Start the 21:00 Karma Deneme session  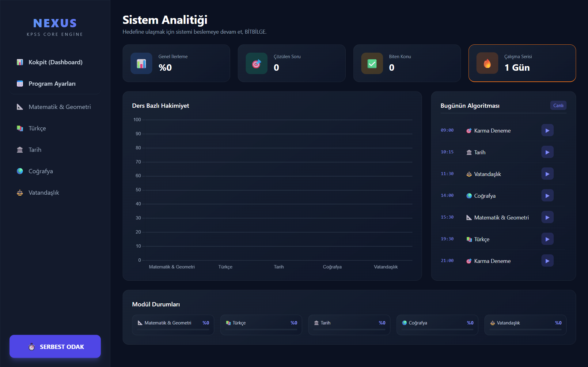coord(547,261)
